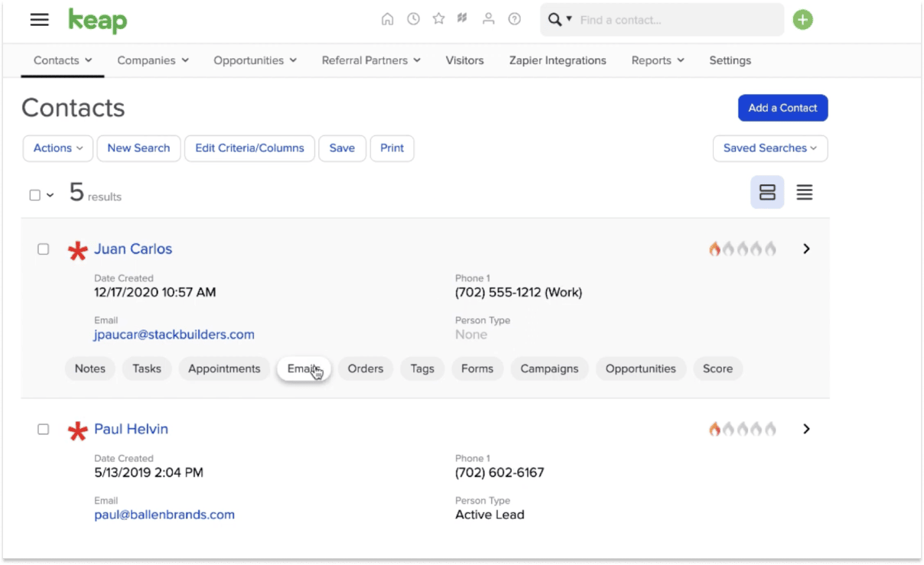Click the Keap logo
This screenshot has height=565, width=924.
coord(98,20)
